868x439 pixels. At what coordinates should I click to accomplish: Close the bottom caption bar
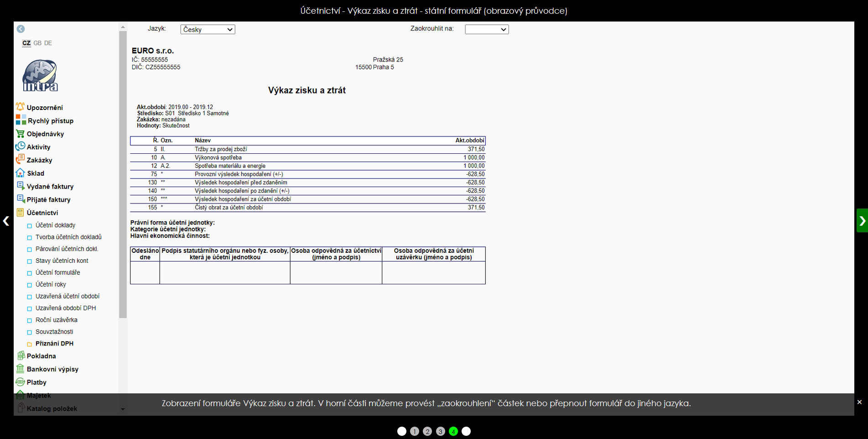859,402
